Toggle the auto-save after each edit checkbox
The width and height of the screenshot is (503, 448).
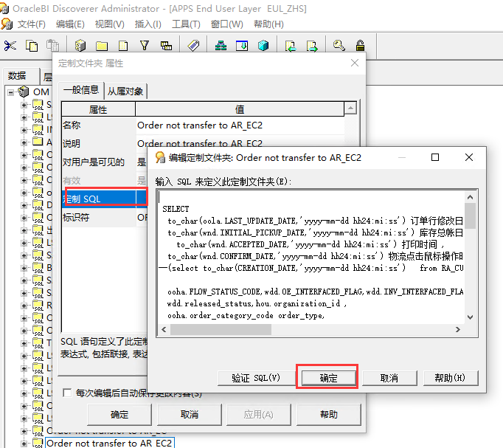click(67, 393)
